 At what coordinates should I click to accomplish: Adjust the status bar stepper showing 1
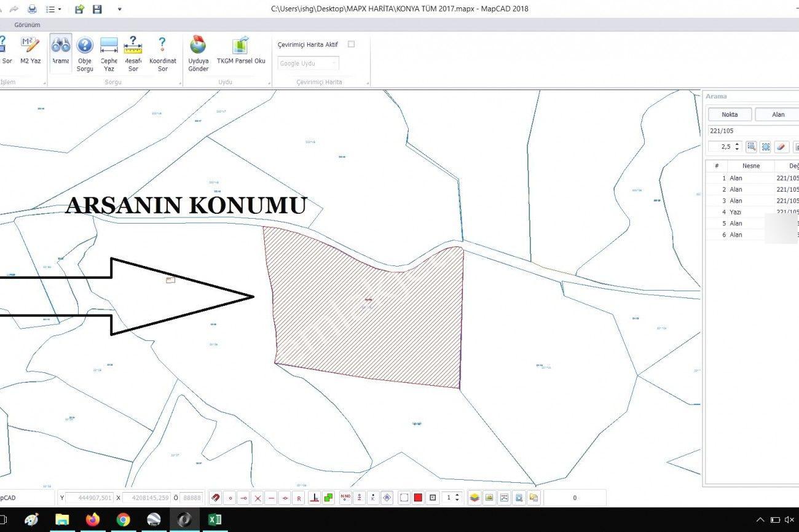point(457,498)
